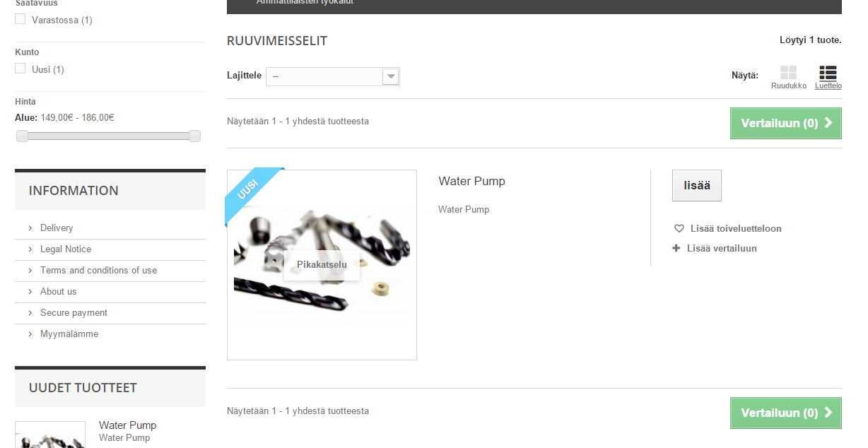Click arrow on bottom Vertailuun button
The image size is (868, 448).
[828, 413]
